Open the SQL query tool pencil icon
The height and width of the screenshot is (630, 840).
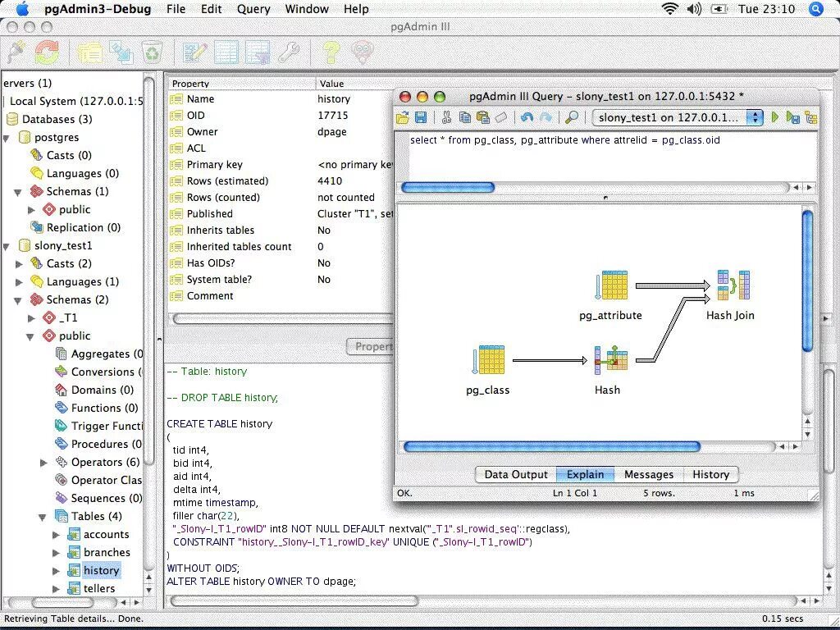tap(195, 52)
